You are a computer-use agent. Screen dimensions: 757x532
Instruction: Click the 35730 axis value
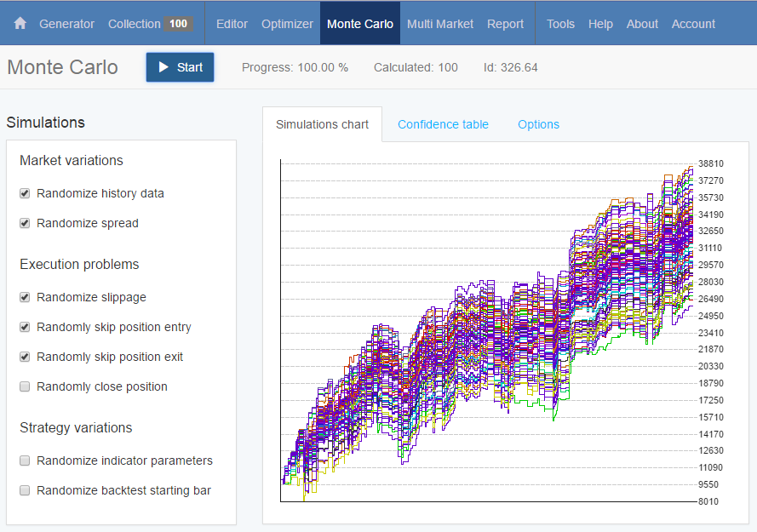point(711,197)
